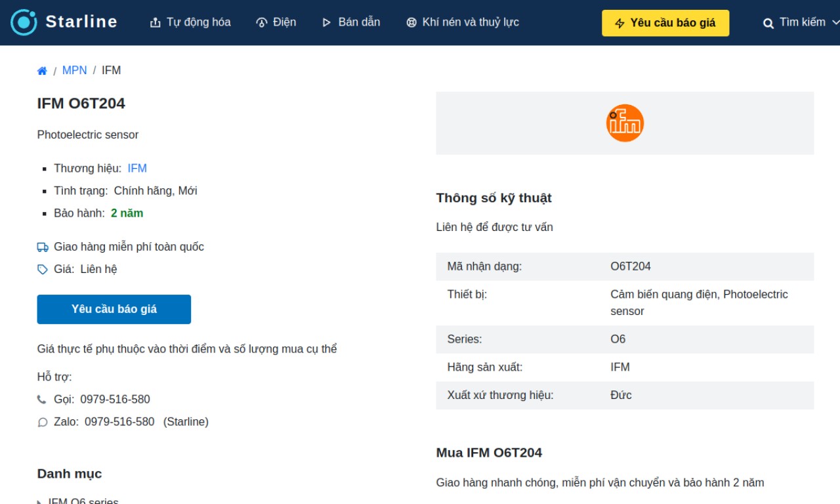Screen dimensions: 840x504
Task: Open the Điện menu
Action: [x=276, y=22]
